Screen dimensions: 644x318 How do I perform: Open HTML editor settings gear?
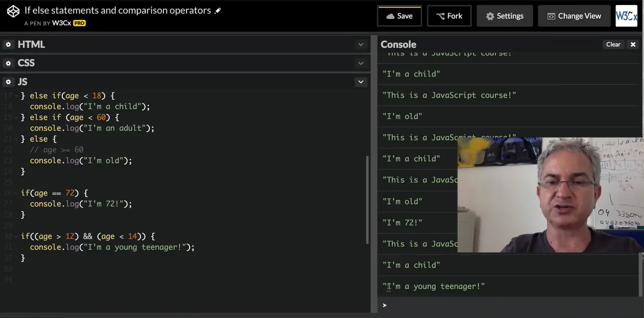point(9,45)
